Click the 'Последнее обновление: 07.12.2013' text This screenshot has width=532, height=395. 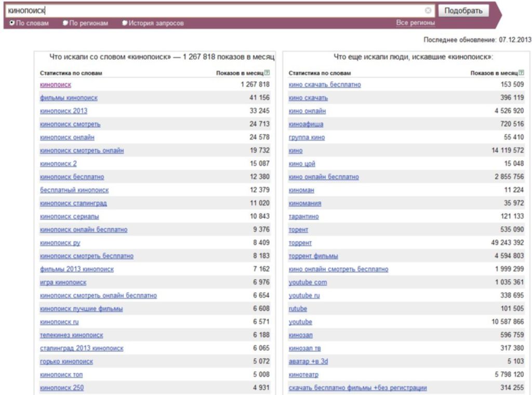(477, 40)
